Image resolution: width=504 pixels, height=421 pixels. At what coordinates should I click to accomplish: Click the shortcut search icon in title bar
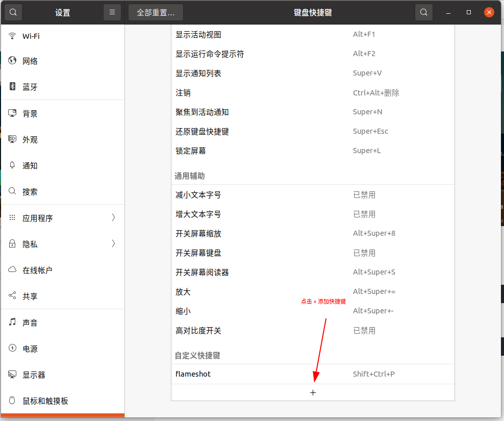click(424, 12)
